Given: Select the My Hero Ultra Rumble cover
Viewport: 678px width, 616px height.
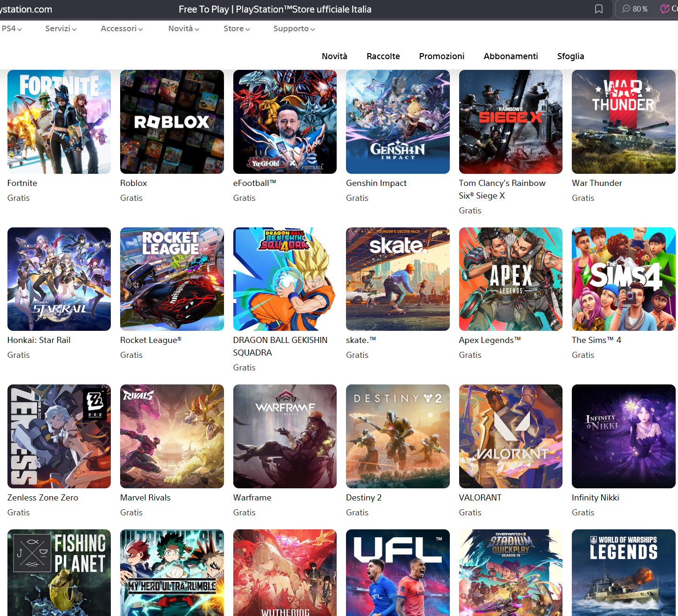Looking at the screenshot, I should coord(172,573).
